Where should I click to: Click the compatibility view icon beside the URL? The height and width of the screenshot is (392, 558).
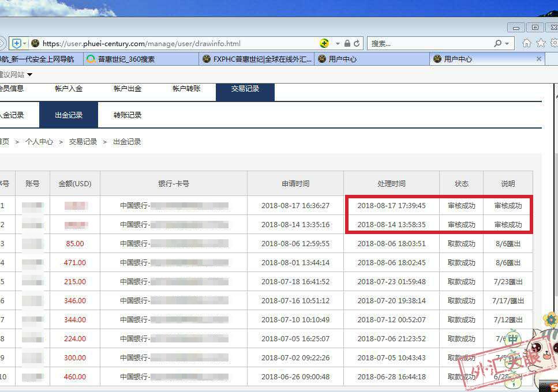[16, 43]
